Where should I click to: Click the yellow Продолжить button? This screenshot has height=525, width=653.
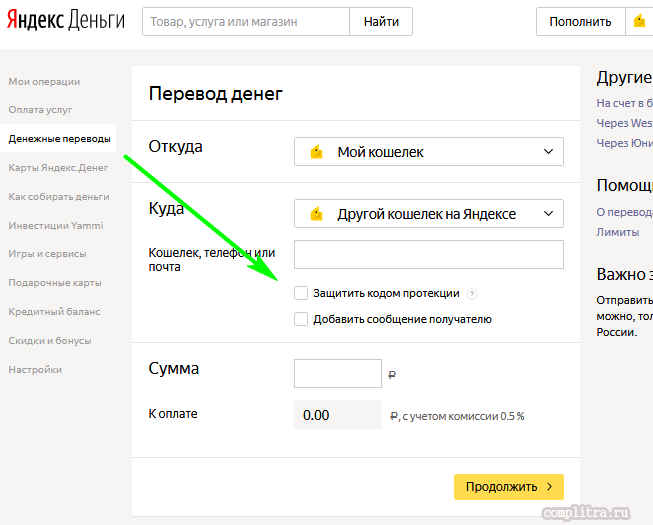point(509,487)
